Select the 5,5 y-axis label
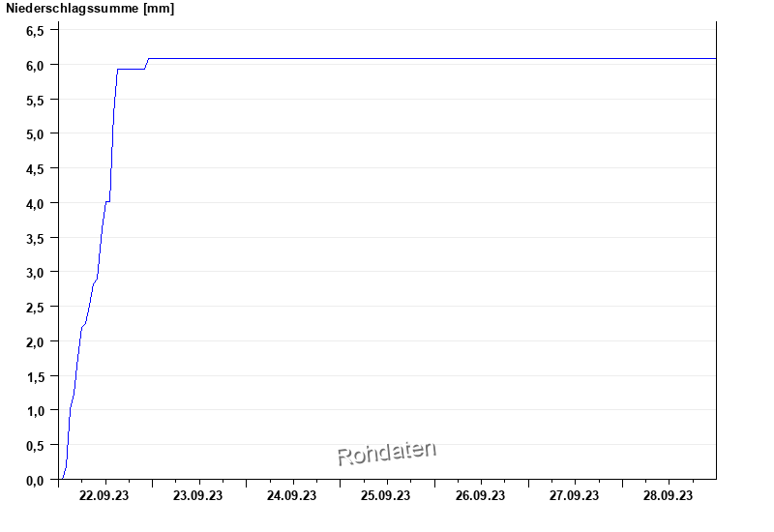 (x=35, y=101)
